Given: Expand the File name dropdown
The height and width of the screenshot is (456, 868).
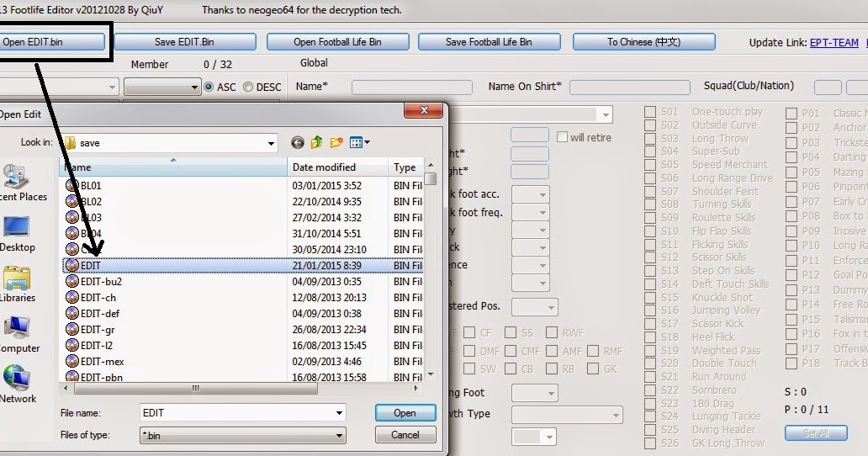Looking at the screenshot, I should coord(339,413).
